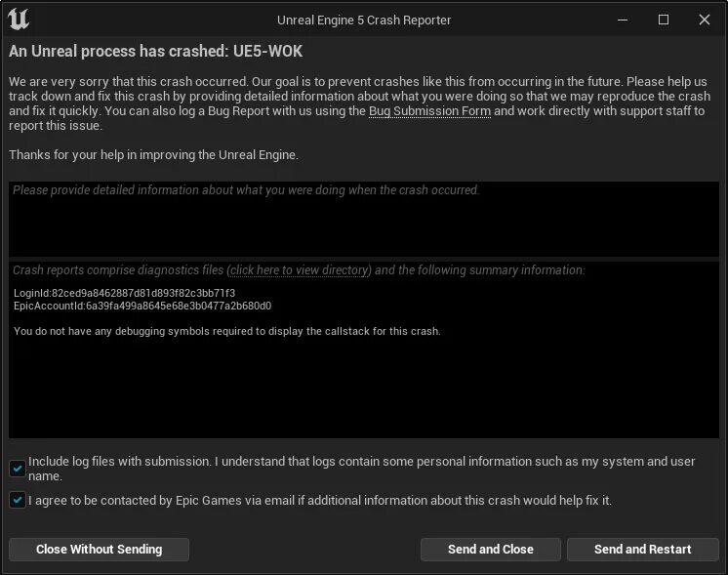Maximize the Crash Reporter window
Screen dimensions: 728x575
[x=664, y=20]
